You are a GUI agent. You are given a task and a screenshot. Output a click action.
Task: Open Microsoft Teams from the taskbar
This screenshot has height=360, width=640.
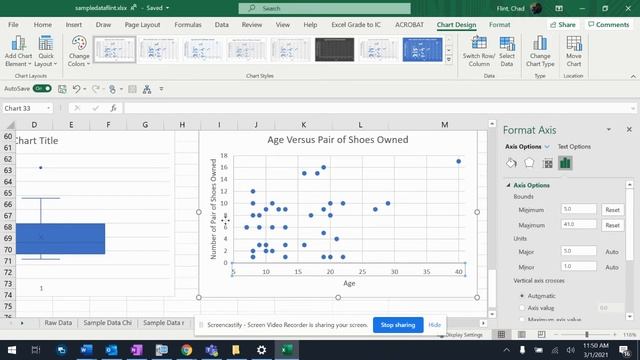[211, 350]
